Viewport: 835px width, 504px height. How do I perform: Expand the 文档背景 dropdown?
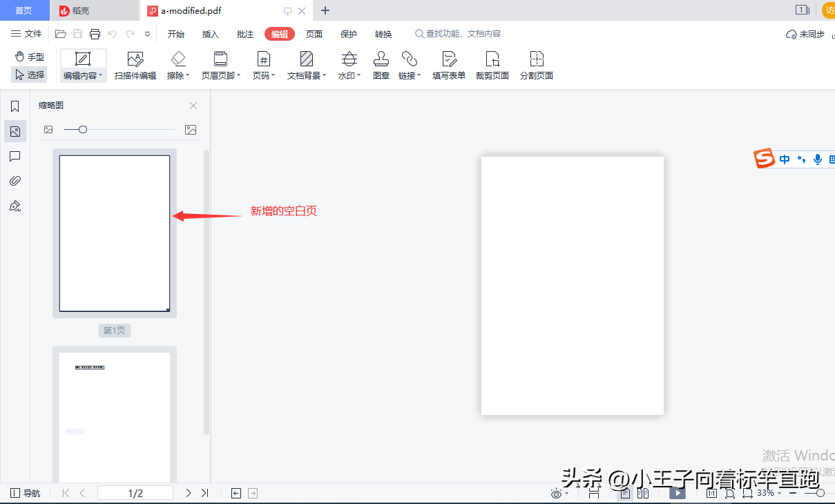tap(325, 75)
